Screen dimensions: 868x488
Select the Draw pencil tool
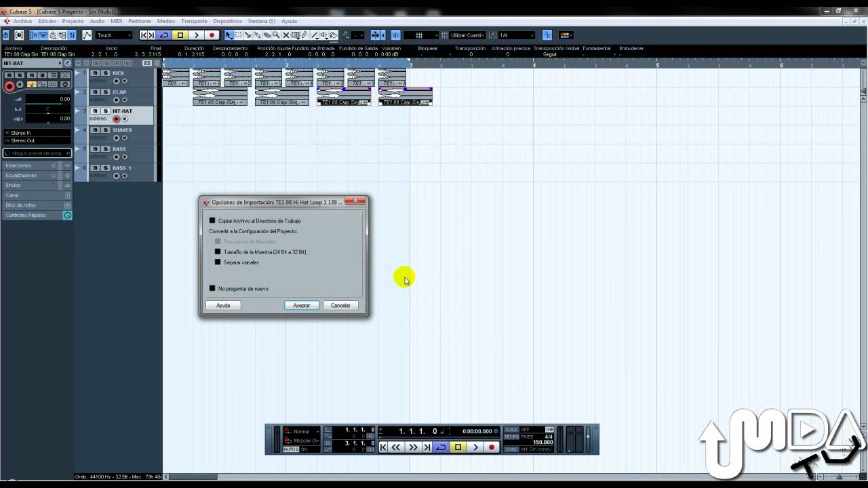pyautogui.click(x=304, y=35)
